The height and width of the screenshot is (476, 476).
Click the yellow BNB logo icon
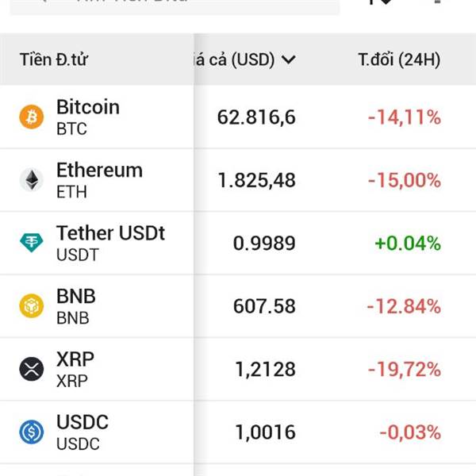click(x=32, y=306)
